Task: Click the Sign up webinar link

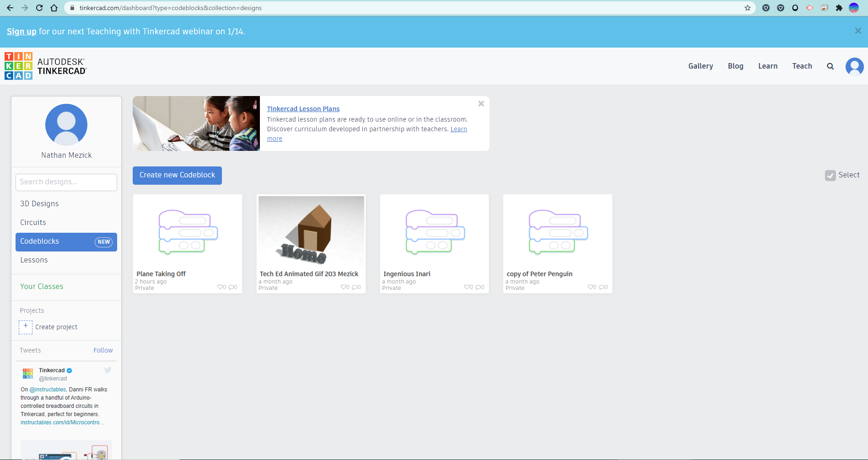Action: point(22,32)
